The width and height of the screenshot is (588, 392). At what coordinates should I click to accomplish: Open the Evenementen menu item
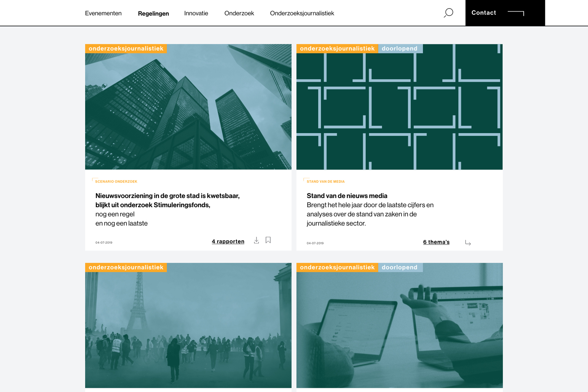pos(103,13)
